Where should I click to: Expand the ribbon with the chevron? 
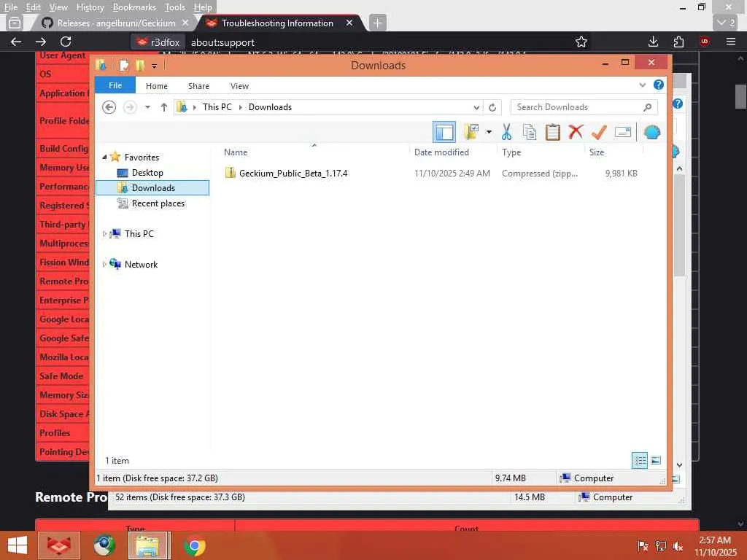[x=642, y=85]
